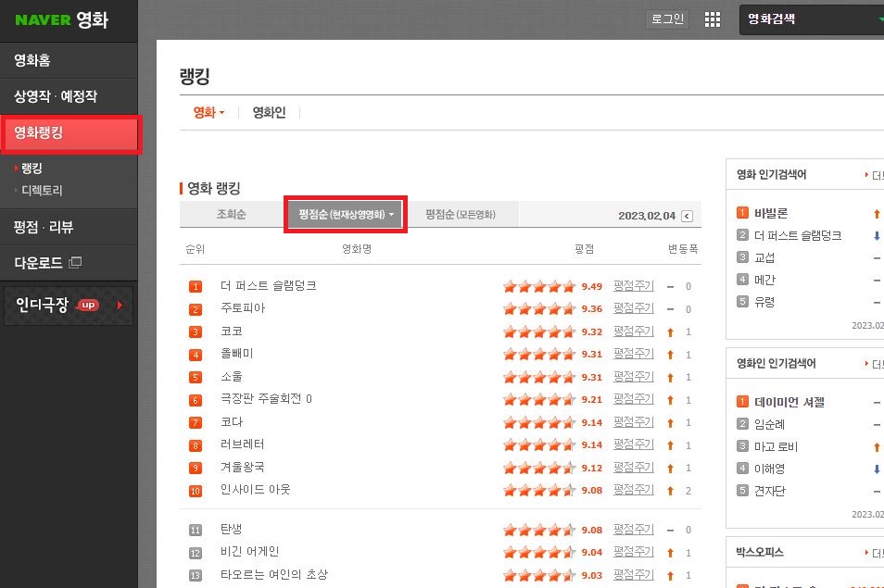Select 영화랭킹 in the sidebar
The image size is (884, 588).
pos(69,133)
